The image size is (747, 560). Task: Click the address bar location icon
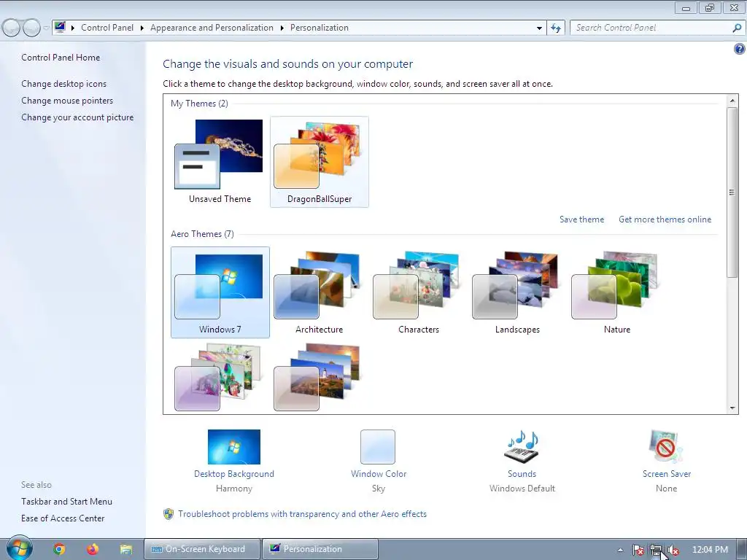pos(60,27)
